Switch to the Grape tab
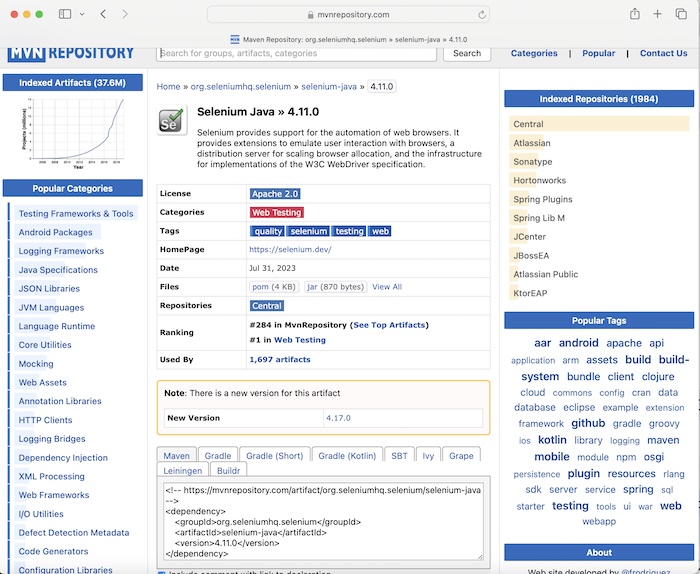 point(461,456)
